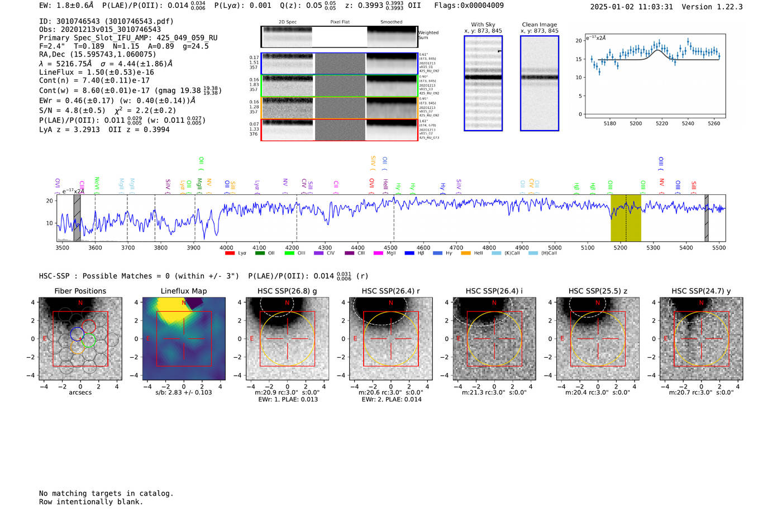Click the No matching targets in catalog text
The image size is (782, 532).
pos(106,493)
